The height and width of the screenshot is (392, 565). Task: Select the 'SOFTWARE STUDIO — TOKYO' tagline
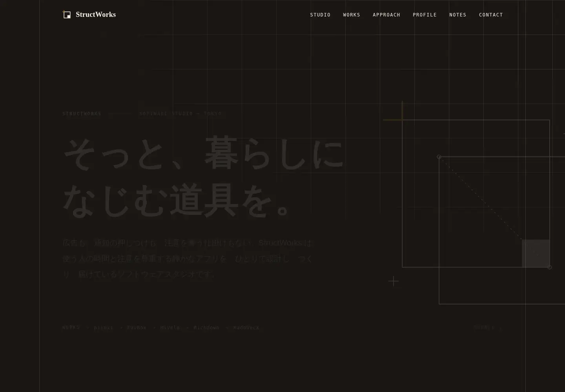point(180,114)
